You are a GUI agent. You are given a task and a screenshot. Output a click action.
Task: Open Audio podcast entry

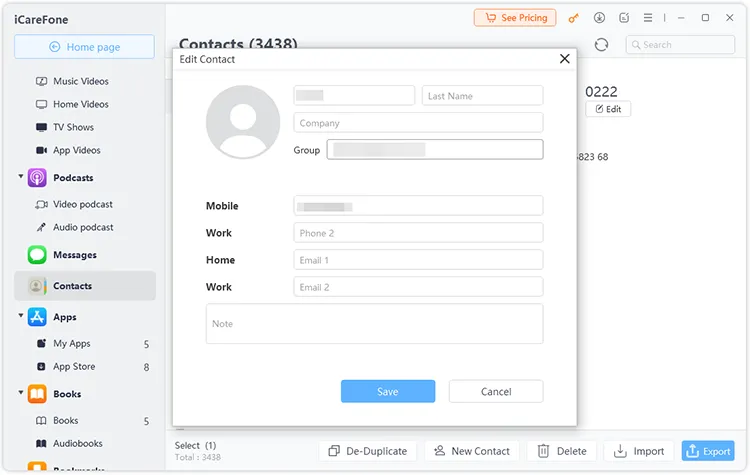[83, 227]
